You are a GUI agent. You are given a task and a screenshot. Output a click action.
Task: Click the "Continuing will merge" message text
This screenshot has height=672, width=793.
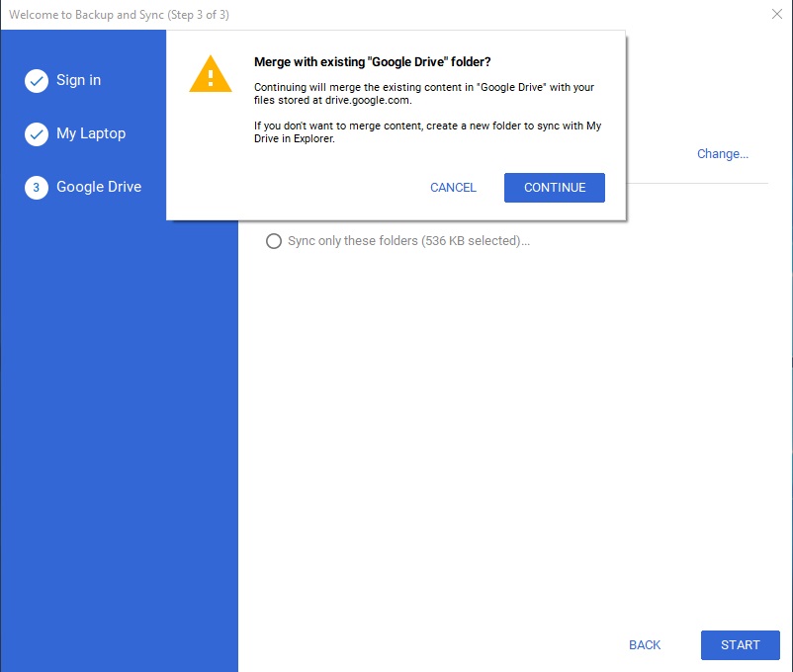coord(424,94)
